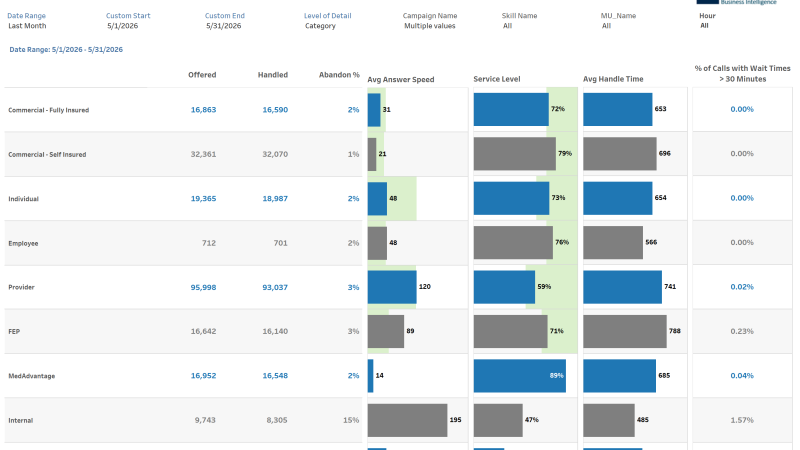Select the Commercial - Fully Insured row label
This screenshot has height=450, width=800.
click(x=48, y=110)
